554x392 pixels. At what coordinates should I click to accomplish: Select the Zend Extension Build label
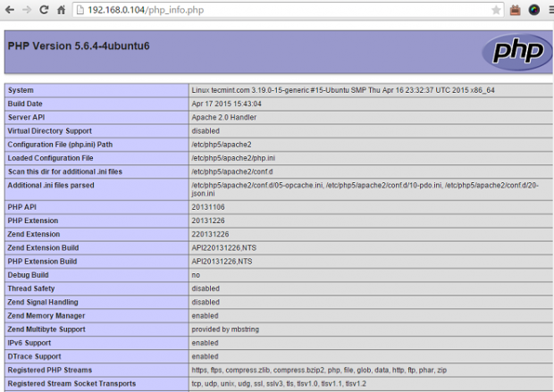[43, 247]
